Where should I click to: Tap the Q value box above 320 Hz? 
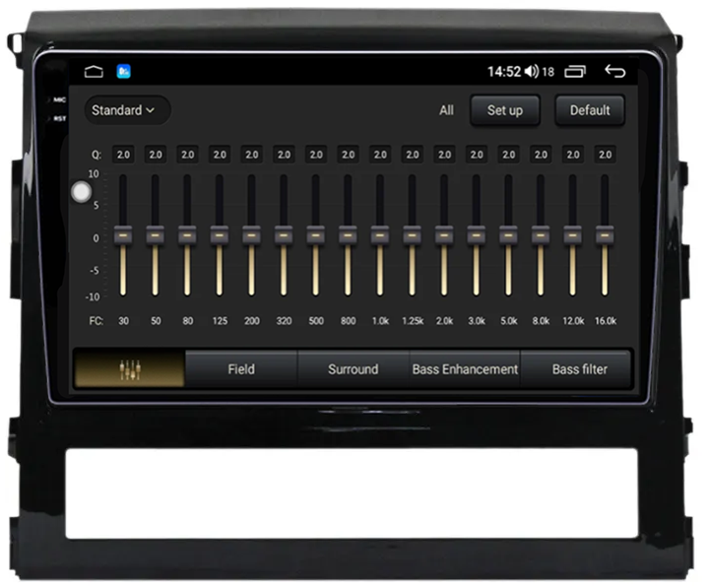284,155
